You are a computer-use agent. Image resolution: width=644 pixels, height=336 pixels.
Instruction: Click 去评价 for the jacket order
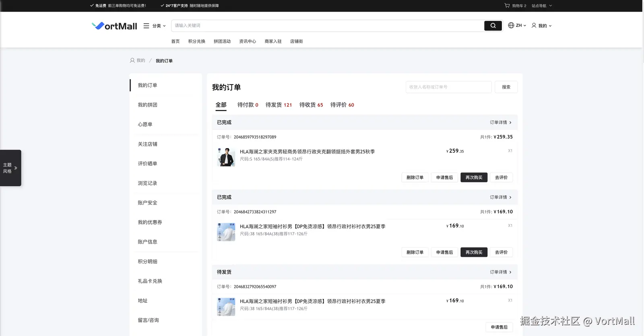click(501, 177)
